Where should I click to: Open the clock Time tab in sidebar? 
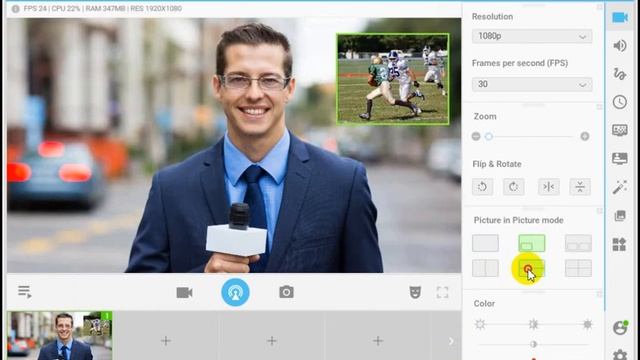(x=620, y=102)
